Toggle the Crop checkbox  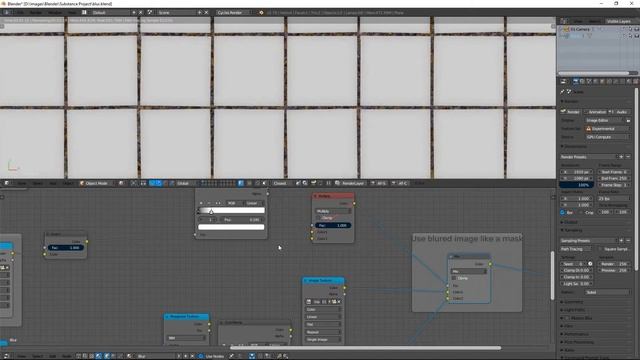581,212
